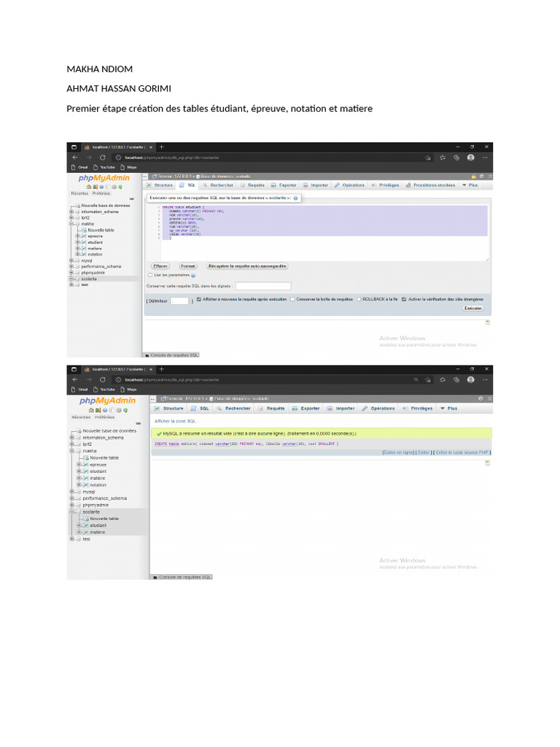Image resolution: width=560 pixels, height=747 pixels.
Task: Click the help icon after the 'scolarite' query title
Action: click(x=296, y=198)
